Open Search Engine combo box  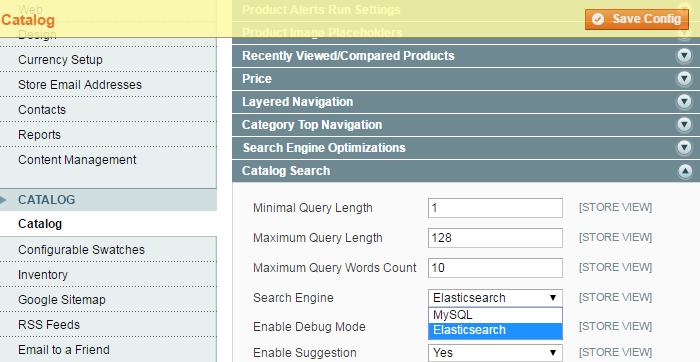coord(495,298)
